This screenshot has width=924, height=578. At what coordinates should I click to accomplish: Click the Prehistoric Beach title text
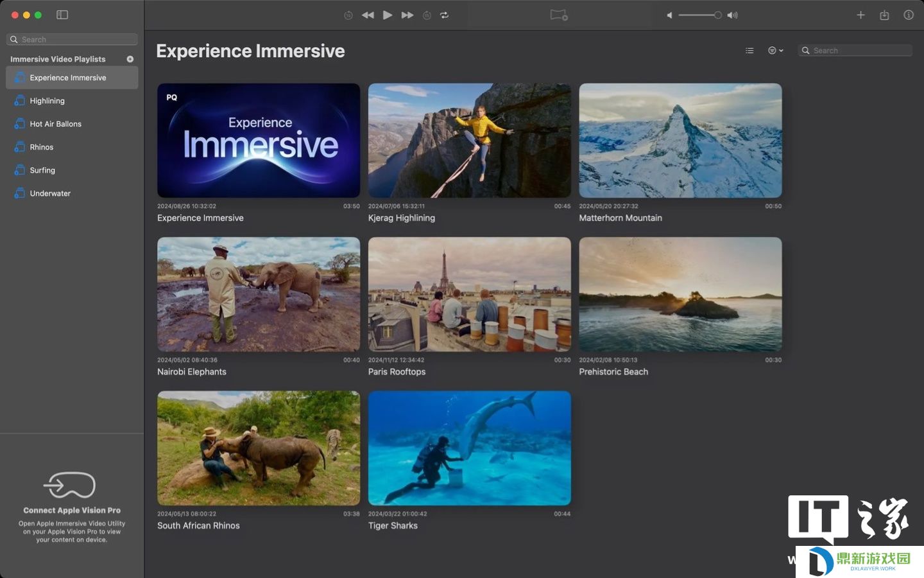[613, 372]
